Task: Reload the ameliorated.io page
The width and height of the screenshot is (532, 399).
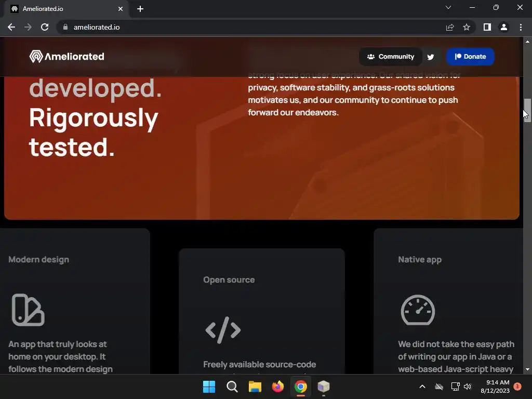Action: pos(45,27)
